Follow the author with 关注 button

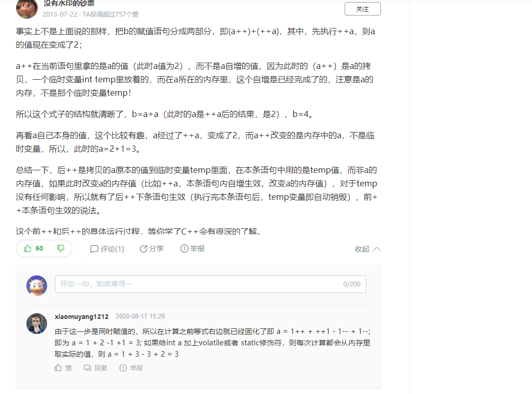[x=363, y=9]
